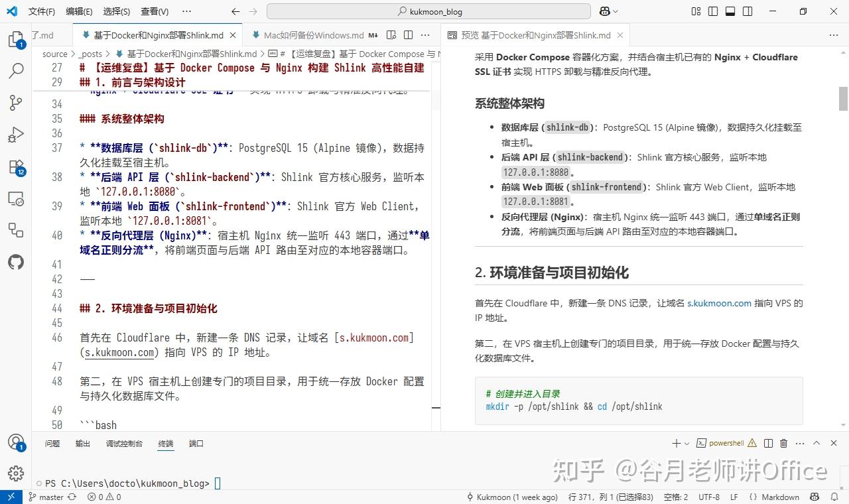Close the 基于Docker和Nginx部署Shlink.md editor tab

click(233, 35)
